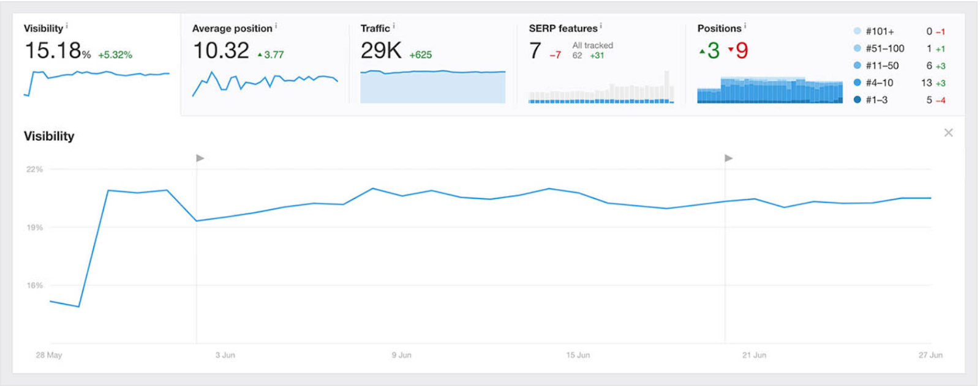
Task: Click the 27 Jun axis label
Action: [x=930, y=355]
